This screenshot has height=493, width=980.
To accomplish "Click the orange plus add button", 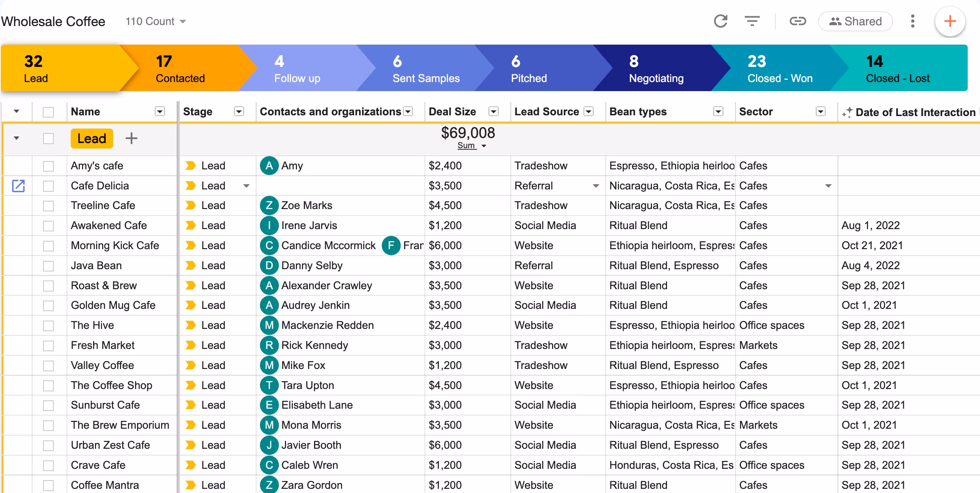I will pos(950,21).
